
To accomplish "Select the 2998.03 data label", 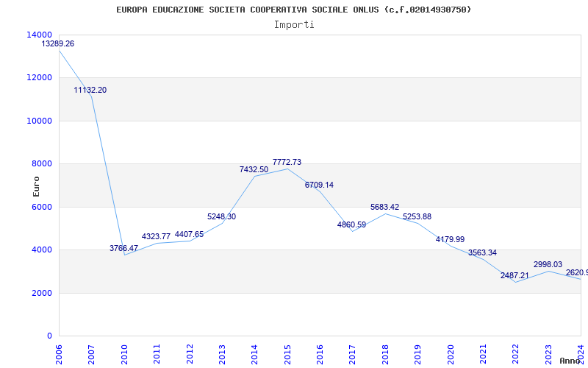I will [548, 265].
